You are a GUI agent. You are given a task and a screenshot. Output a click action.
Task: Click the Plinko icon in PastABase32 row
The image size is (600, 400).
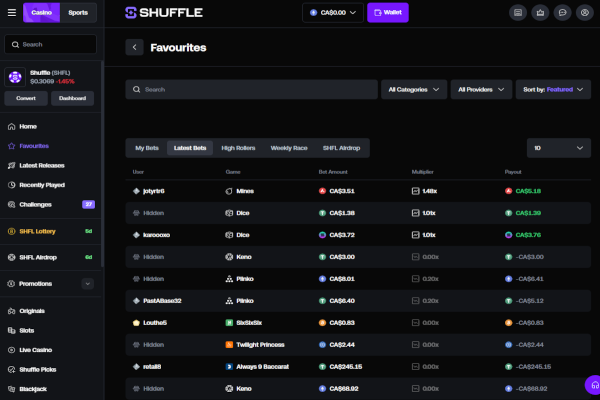[x=229, y=300]
